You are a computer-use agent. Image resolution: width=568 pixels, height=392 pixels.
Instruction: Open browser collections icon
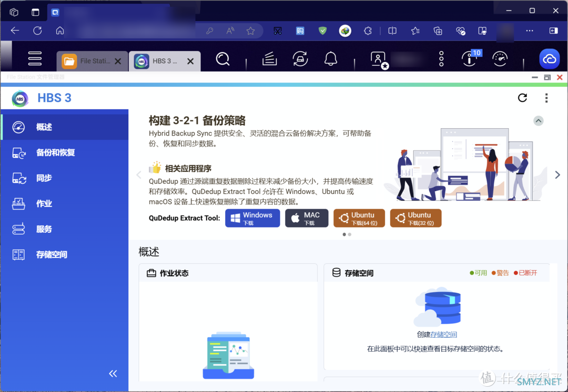point(438,31)
